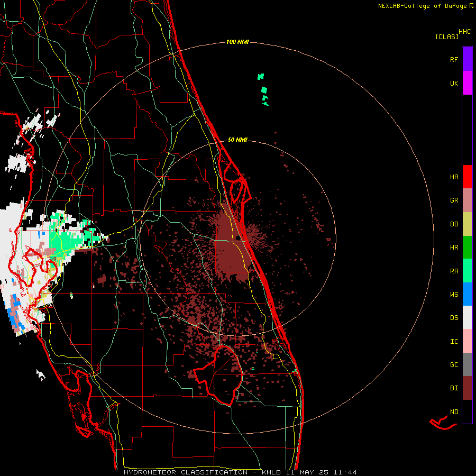Screen dimensions: 476x476
Task: Click the [CLAS] units label
Action: [447, 36]
